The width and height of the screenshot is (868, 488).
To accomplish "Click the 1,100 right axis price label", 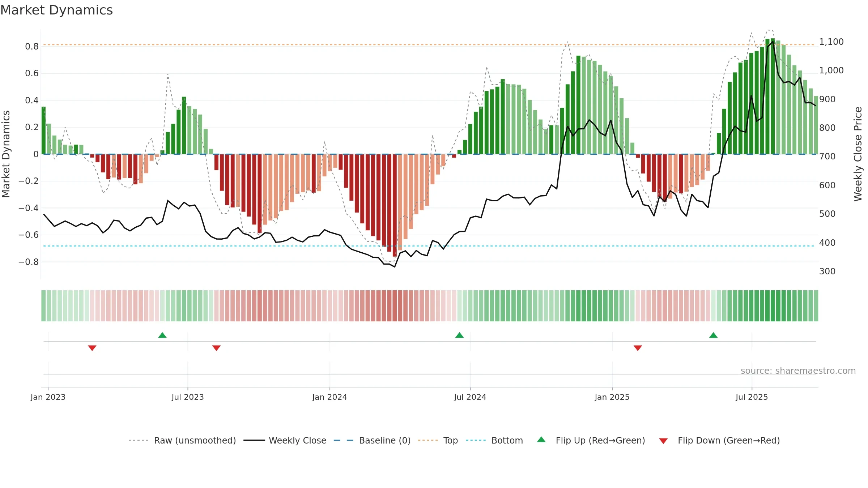I will tap(831, 42).
